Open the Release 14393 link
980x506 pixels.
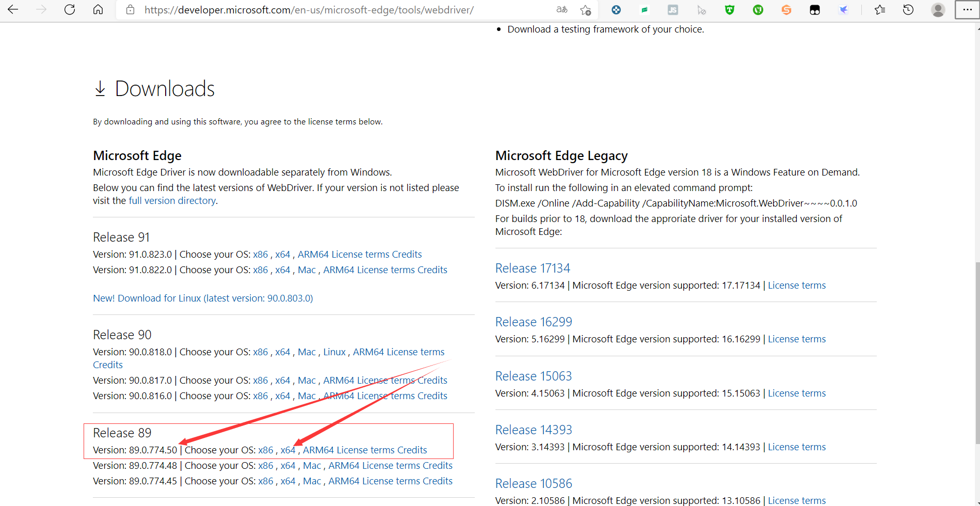coord(534,430)
